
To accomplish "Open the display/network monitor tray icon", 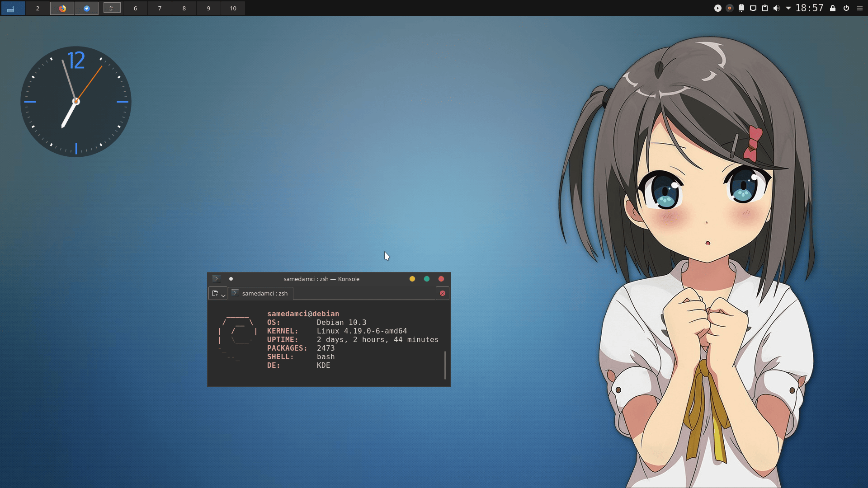I will (x=753, y=8).
